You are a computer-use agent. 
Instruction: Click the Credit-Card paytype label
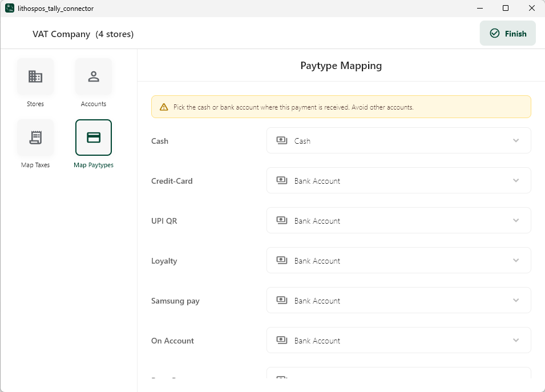172,181
